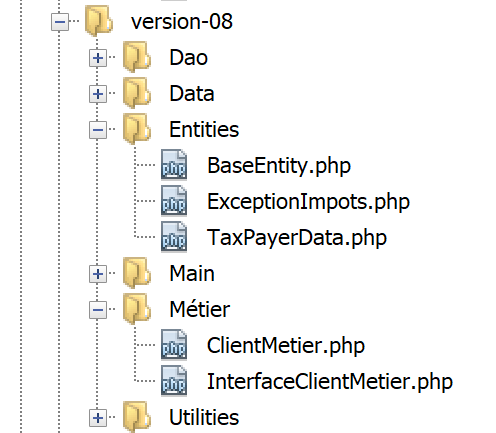Click the version-08 folder icon
The width and height of the screenshot is (496, 433).
coord(99,21)
